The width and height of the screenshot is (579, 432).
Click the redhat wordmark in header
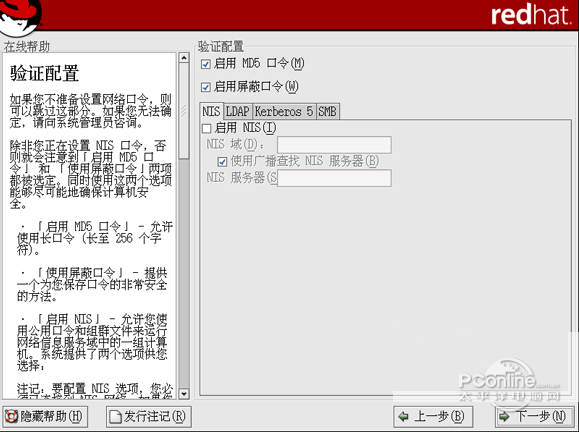click(531, 15)
